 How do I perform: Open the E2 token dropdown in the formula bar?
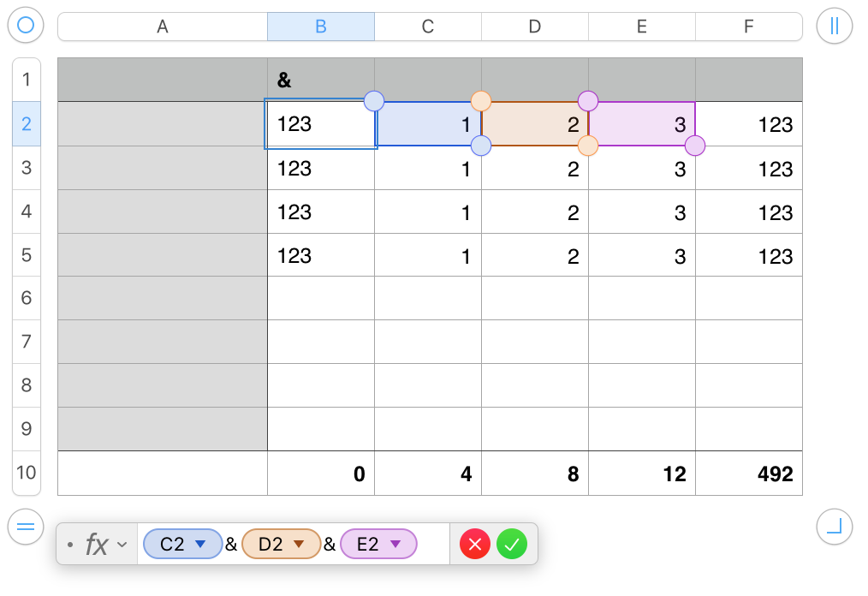tap(395, 544)
